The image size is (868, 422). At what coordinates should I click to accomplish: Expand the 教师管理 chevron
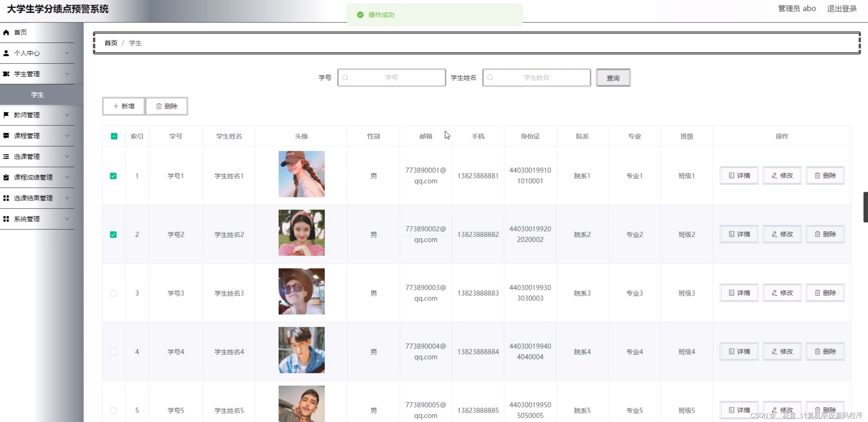(x=67, y=115)
